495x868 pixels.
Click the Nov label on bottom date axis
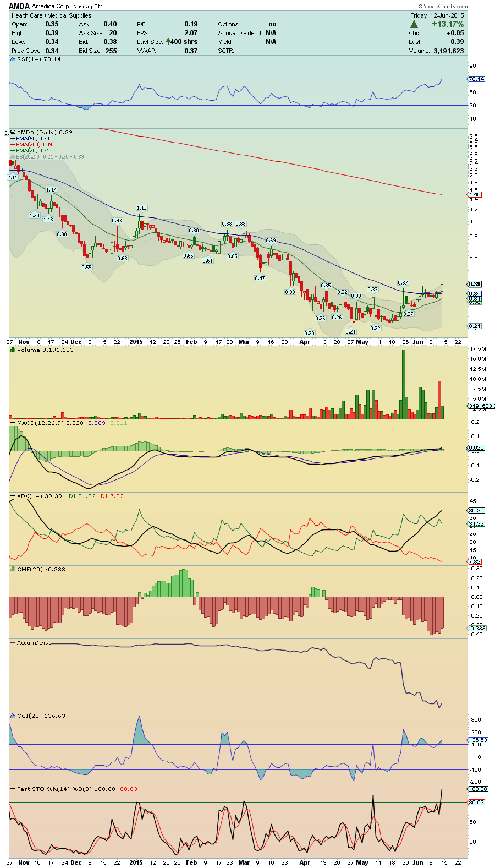[x=24, y=862]
